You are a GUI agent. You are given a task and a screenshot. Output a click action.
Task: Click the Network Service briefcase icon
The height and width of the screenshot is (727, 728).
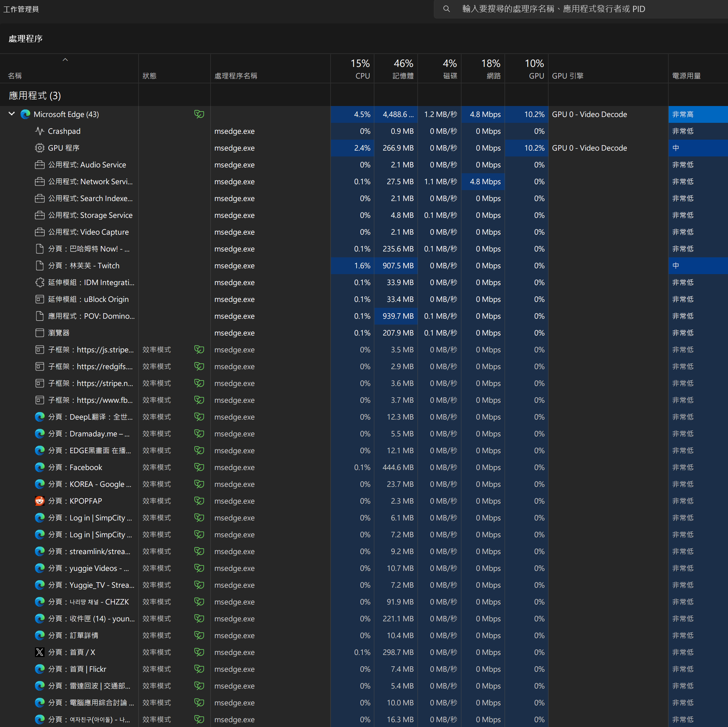(39, 182)
